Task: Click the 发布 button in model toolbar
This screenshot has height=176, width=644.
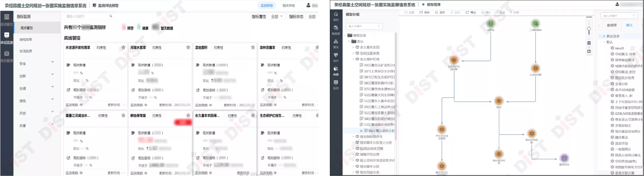Action: coord(440,13)
